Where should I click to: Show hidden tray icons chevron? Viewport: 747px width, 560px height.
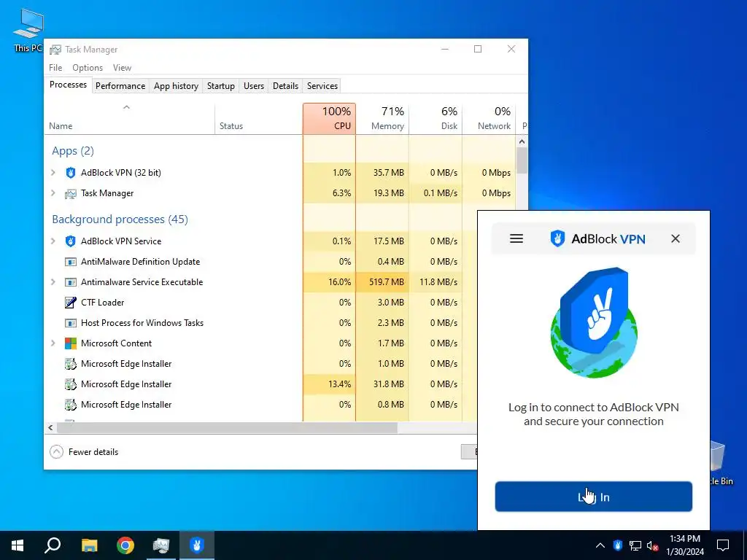tap(600, 545)
